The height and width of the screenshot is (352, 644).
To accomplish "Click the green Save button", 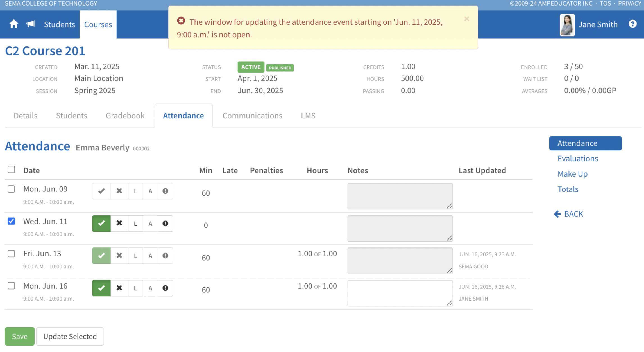I will pyautogui.click(x=20, y=336).
